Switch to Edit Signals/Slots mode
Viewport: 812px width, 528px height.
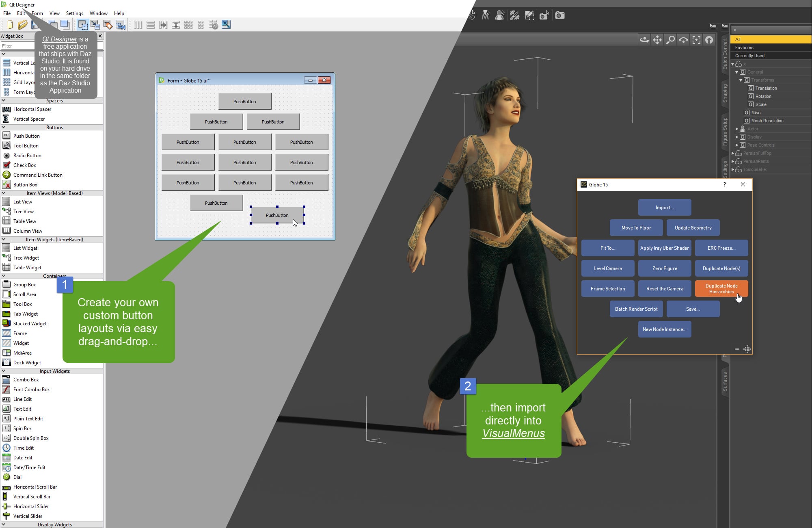[95, 25]
